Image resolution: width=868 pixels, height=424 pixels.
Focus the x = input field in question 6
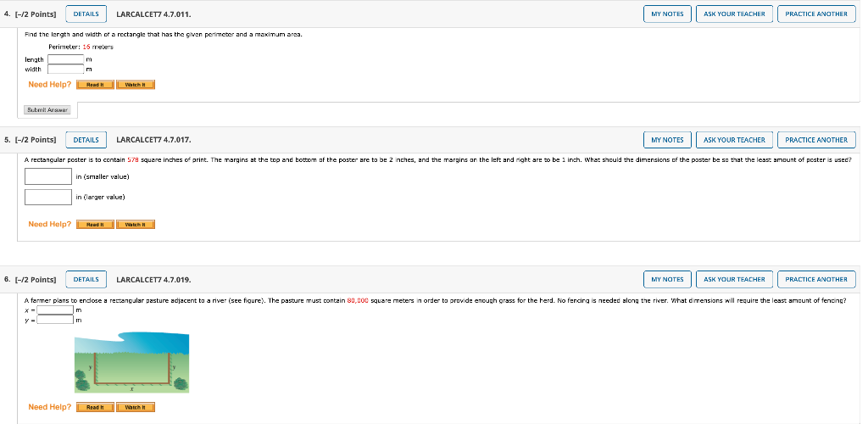click(55, 310)
